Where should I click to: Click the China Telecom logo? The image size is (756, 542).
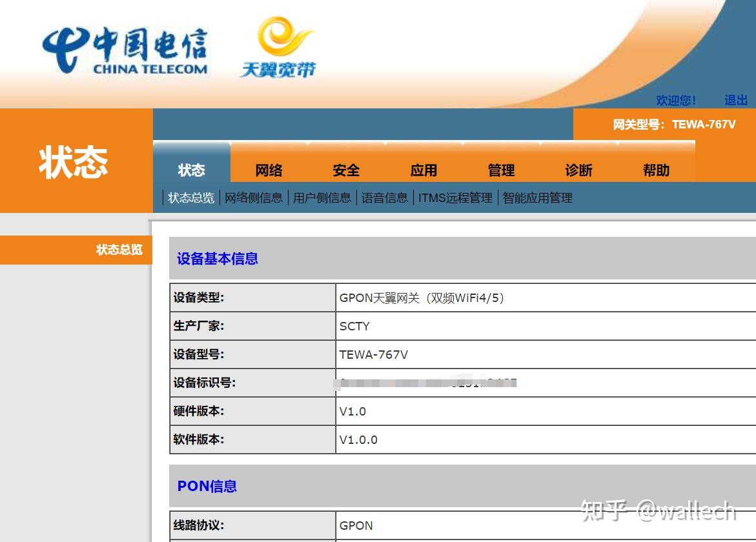(x=126, y=46)
